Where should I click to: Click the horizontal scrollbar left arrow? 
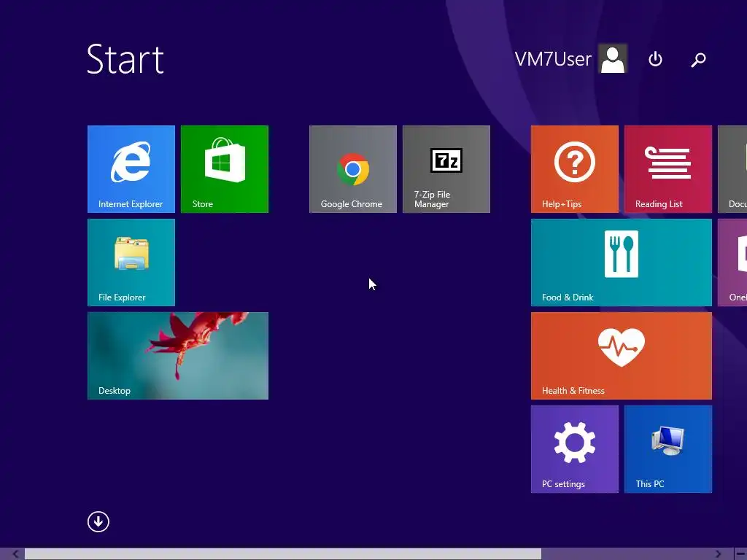click(15, 554)
